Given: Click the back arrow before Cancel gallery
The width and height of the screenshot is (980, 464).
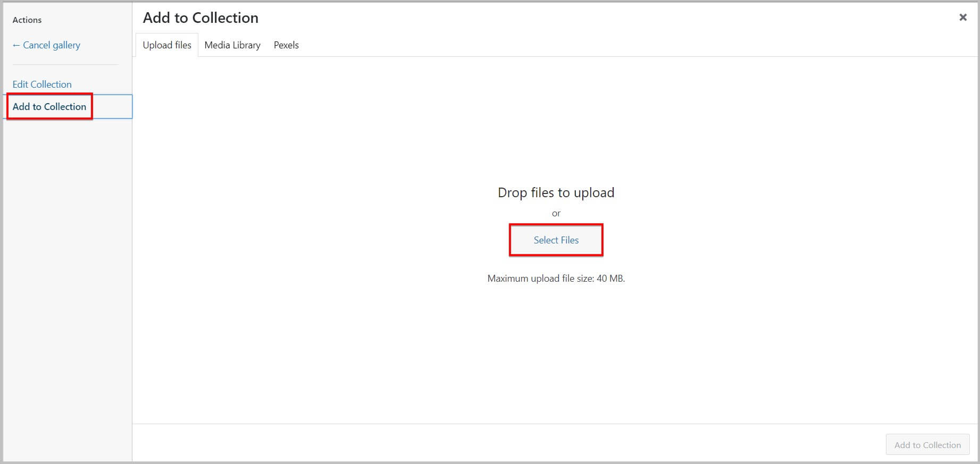Looking at the screenshot, I should click(x=16, y=45).
